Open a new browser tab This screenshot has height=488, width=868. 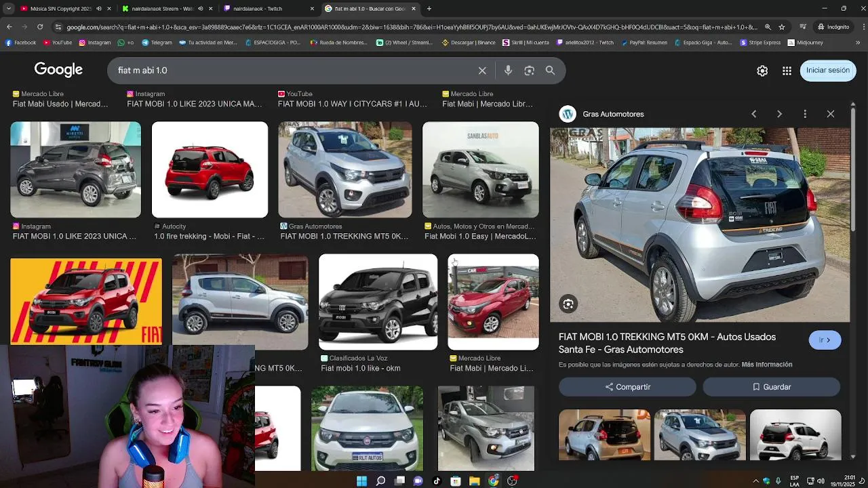[x=429, y=9]
